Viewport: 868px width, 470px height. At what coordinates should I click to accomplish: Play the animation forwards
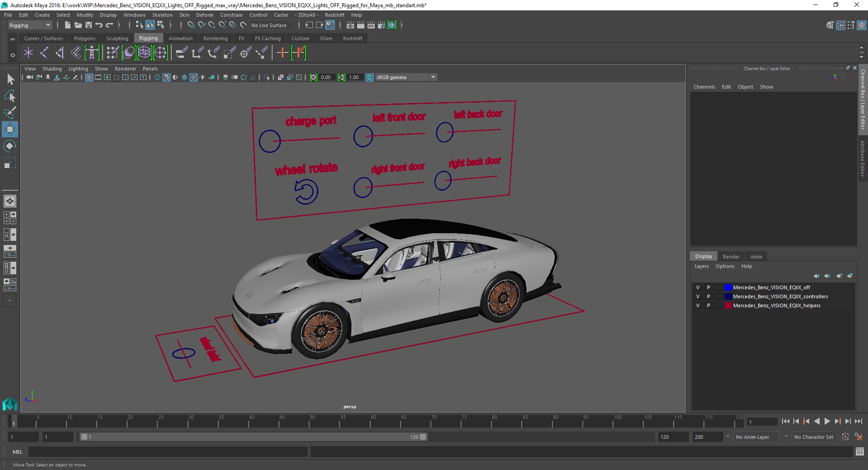click(827, 421)
